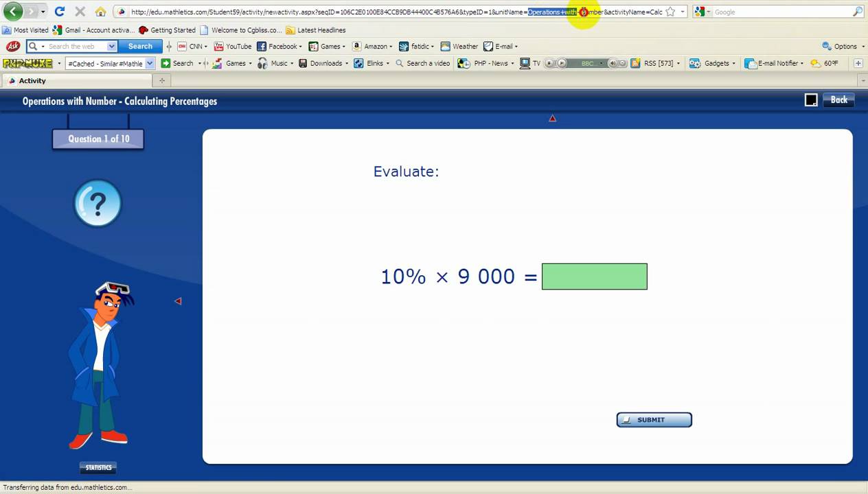Open the Getting Started bookmark
Viewport: 868px width, 494px height.
(x=167, y=30)
